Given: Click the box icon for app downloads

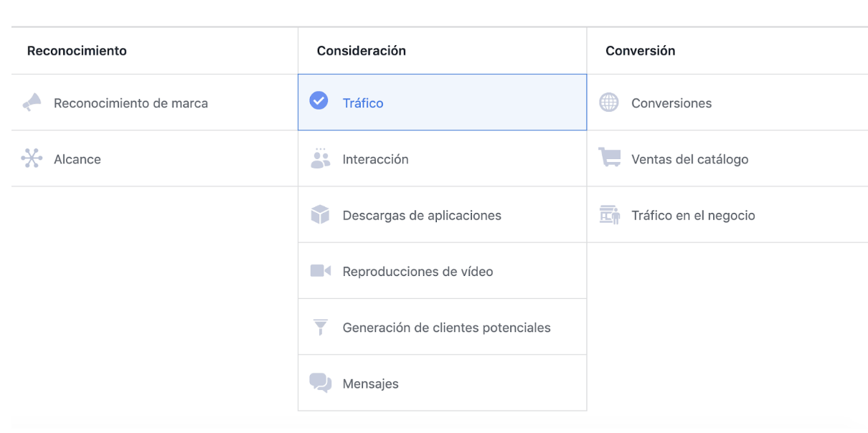Looking at the screenshot, I should (x=320, y=215).
